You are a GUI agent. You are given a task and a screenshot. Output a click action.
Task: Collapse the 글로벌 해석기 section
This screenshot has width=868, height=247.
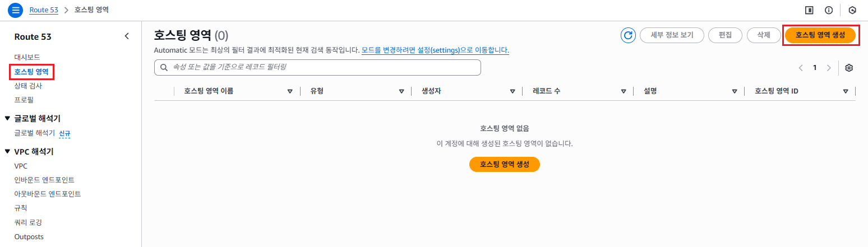pos(7,118)
